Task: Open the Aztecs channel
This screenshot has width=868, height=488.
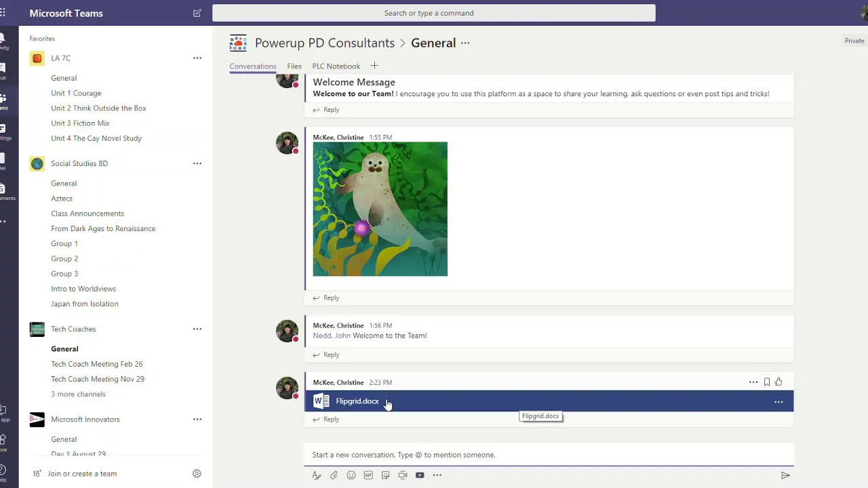Action: 62,199
